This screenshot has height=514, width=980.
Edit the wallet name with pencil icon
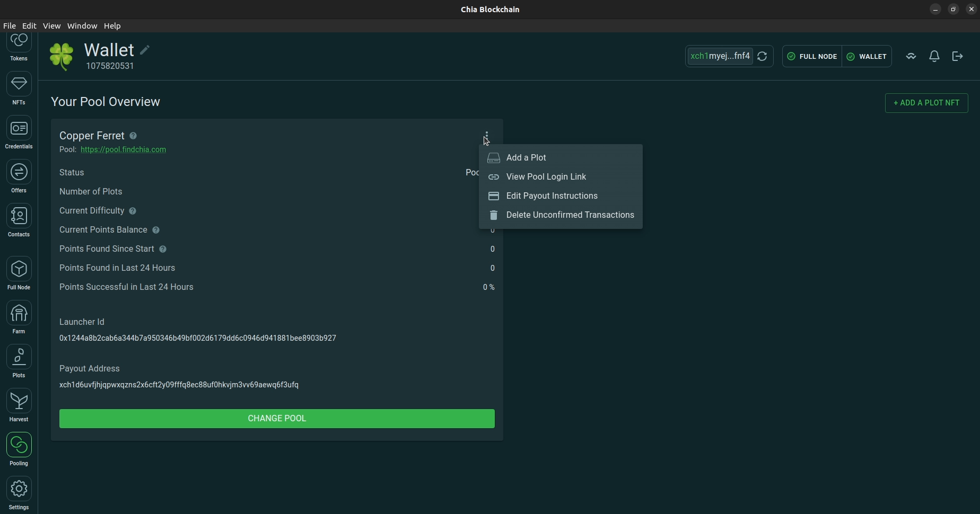tap(145, 50)
